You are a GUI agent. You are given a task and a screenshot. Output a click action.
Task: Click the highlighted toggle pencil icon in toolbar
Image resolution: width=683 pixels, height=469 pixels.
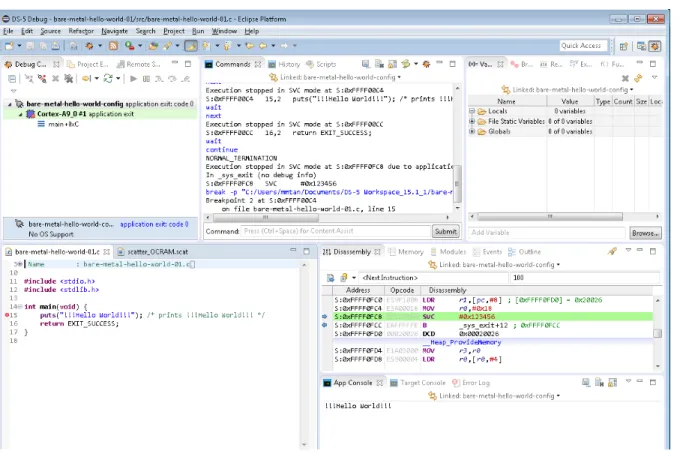click(x=191, y=46)
